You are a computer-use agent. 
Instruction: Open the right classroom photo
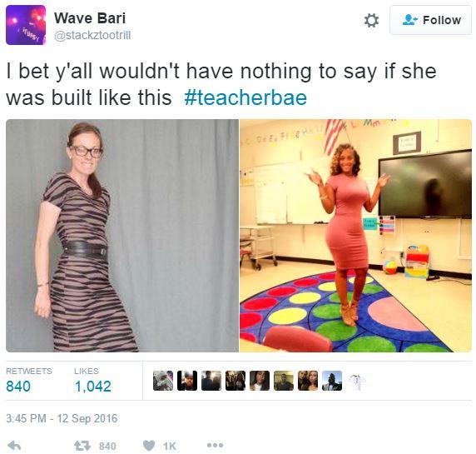pyautogui.click(x=355, y=236)
